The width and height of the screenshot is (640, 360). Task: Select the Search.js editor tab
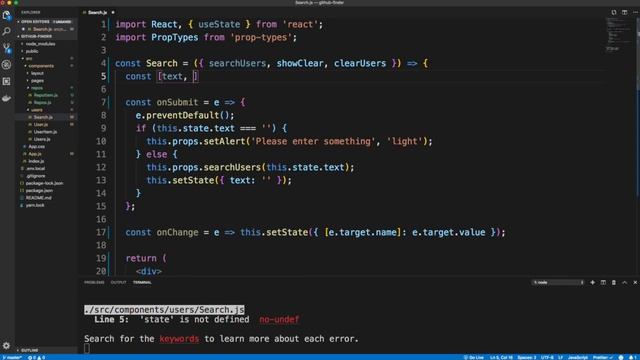coord(98,13)
